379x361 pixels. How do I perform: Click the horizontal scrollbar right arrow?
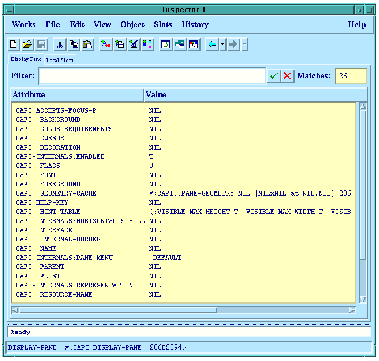point(352,310)
